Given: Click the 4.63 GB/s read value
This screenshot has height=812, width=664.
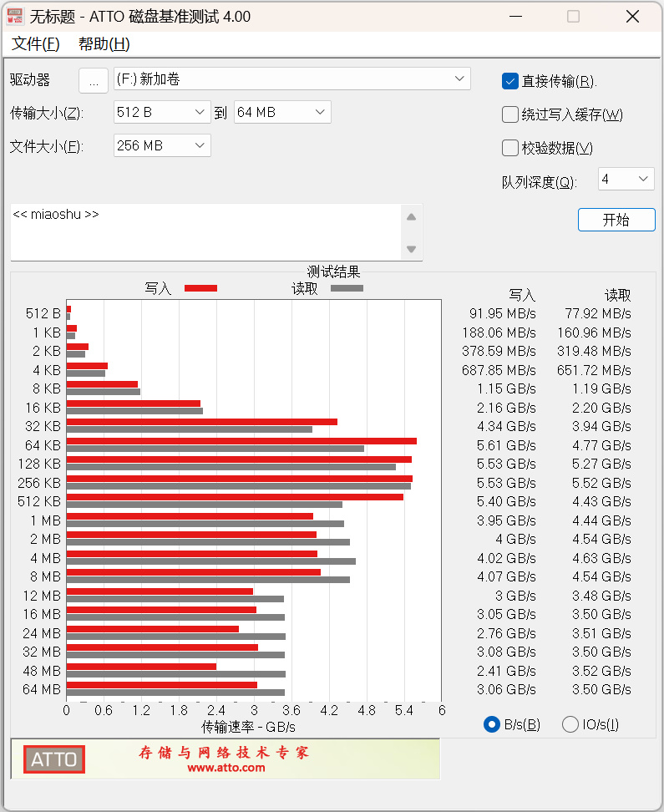Looking at the screenshot, I should [x=602, y=558].
